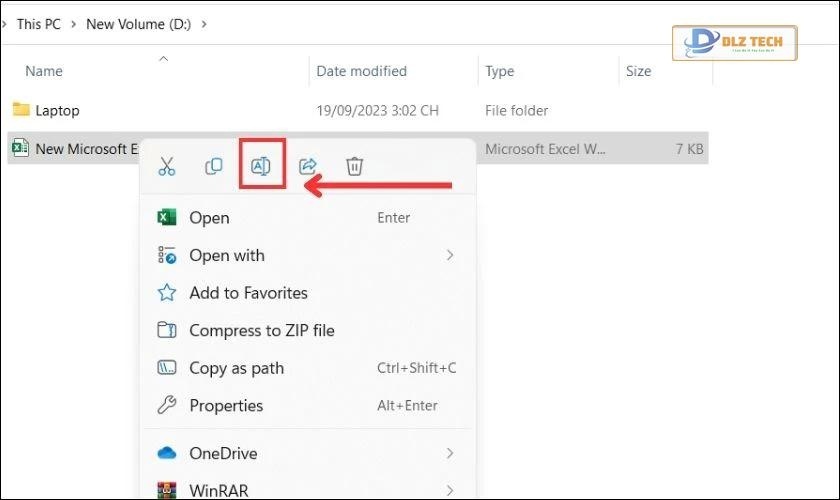Click the chevron after New Volume (D:)

(205, 24)
